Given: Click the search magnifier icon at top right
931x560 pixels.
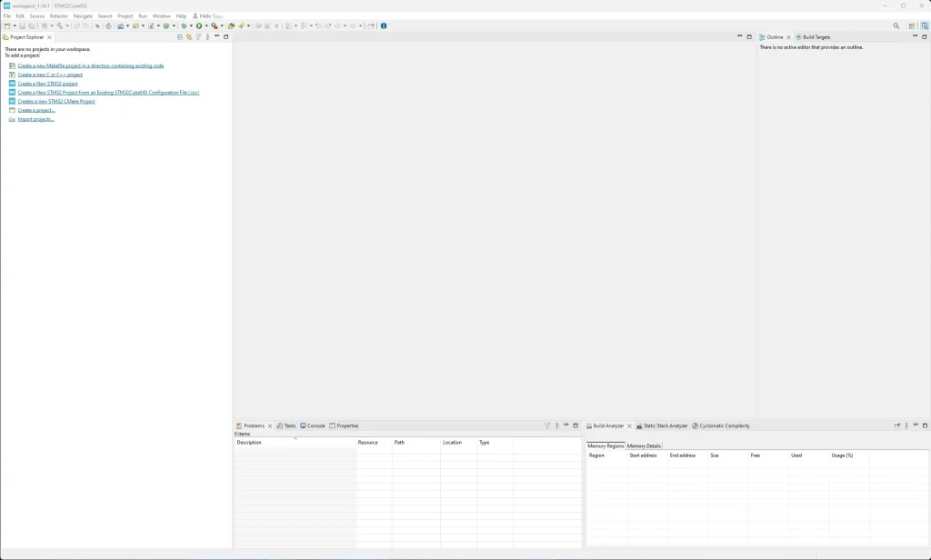Looking at the screenshot, I should (896, 25).
